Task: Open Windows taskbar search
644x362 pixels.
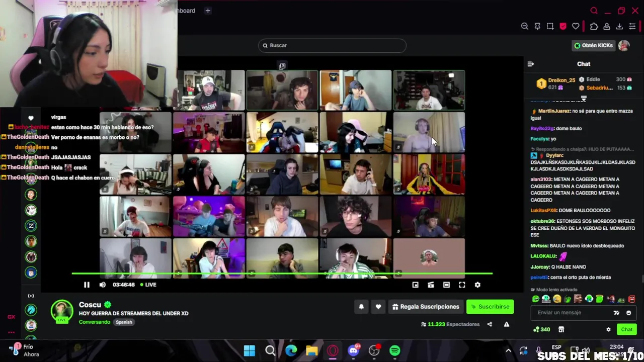Action: (270, 350)
